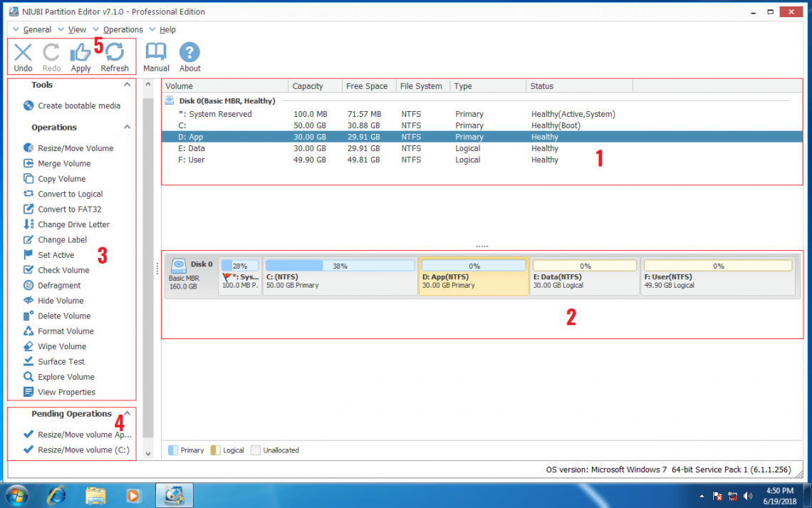Sort by the Volume column header
The width and height of the screenshot is (812, 508).
(225, 86)
